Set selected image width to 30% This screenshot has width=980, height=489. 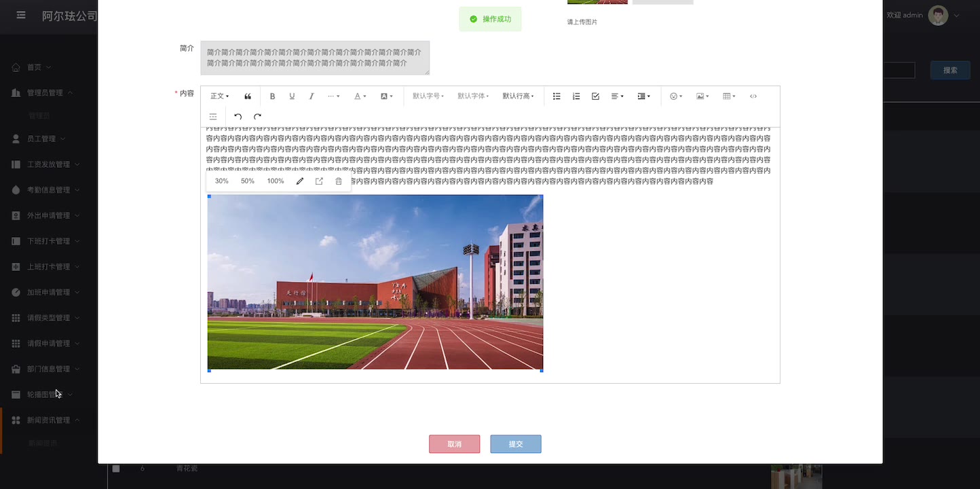click(222, 181)
